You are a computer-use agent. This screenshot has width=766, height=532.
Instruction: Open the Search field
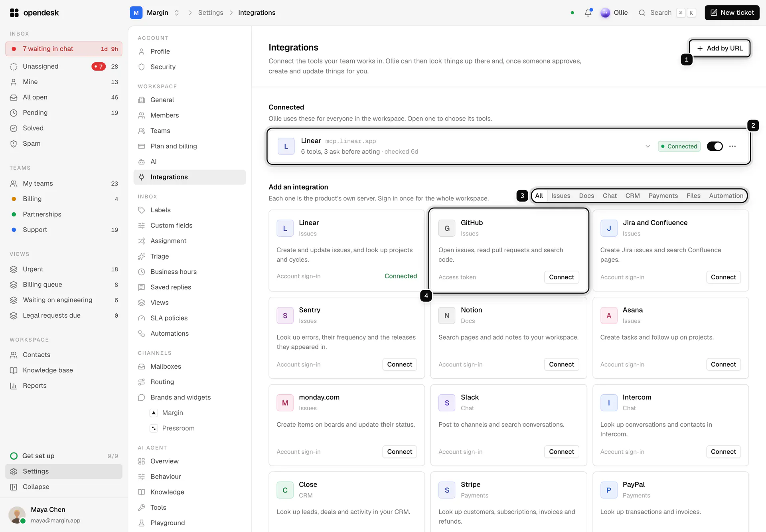(667, 13)
